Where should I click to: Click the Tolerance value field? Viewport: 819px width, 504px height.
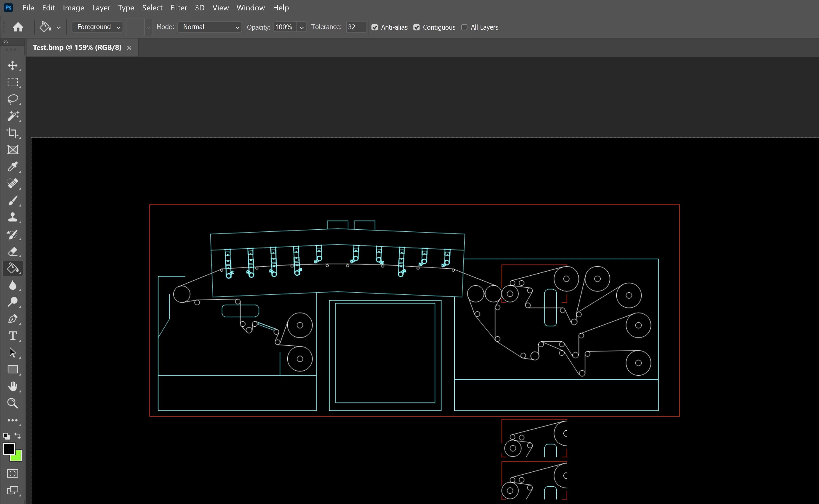pos(355,27)
